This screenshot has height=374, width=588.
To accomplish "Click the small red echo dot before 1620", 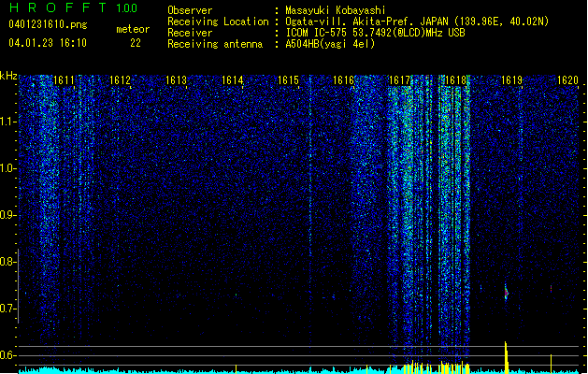I will (551, 288).
